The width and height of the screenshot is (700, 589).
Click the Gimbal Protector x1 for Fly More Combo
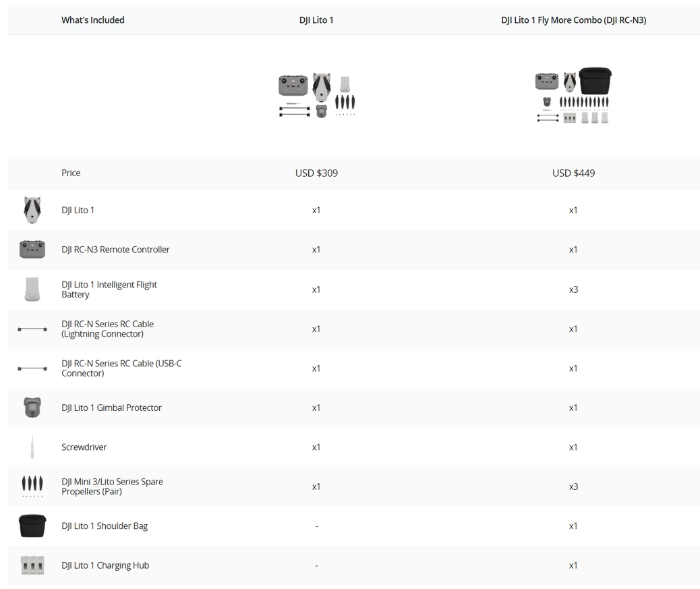pos(573,408)
